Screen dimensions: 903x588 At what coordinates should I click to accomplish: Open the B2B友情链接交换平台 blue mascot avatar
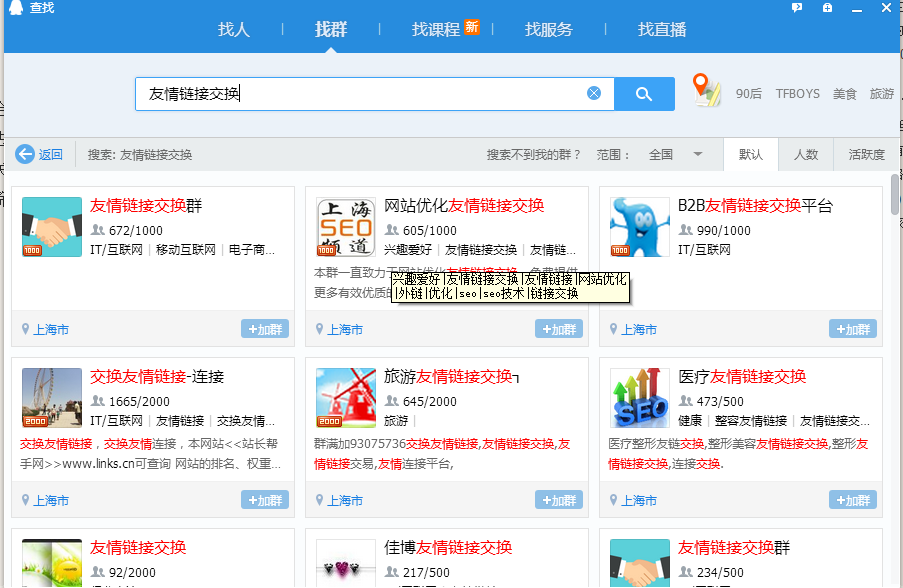(x=640, y=228)
